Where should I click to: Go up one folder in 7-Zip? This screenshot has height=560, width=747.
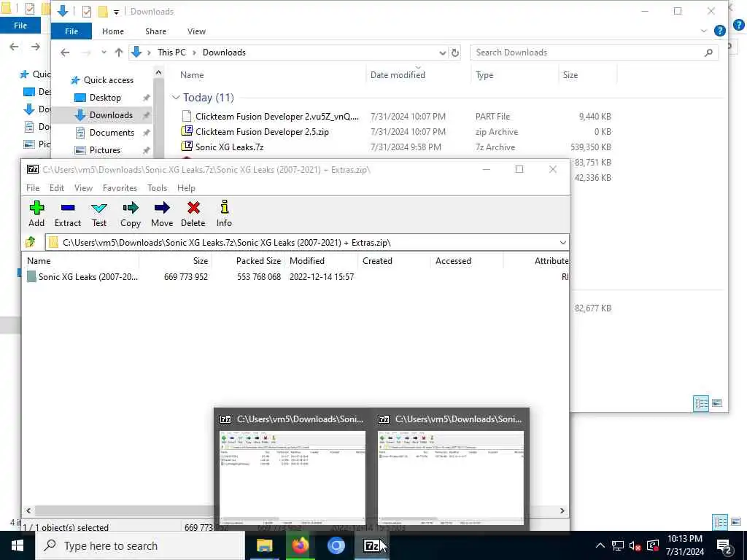31,242
